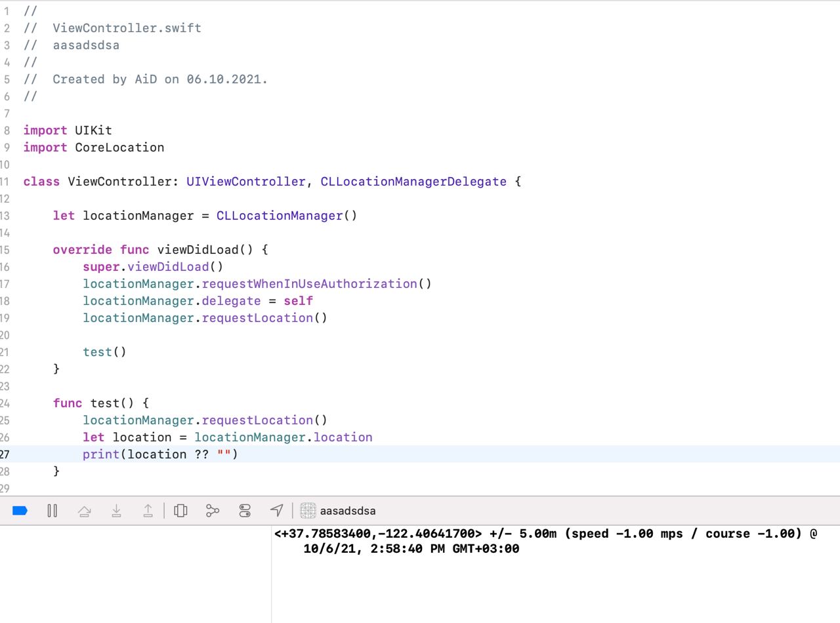The image size is (840, 623).
Task: Open Environment Overrides control
Action: coord(245,510)
